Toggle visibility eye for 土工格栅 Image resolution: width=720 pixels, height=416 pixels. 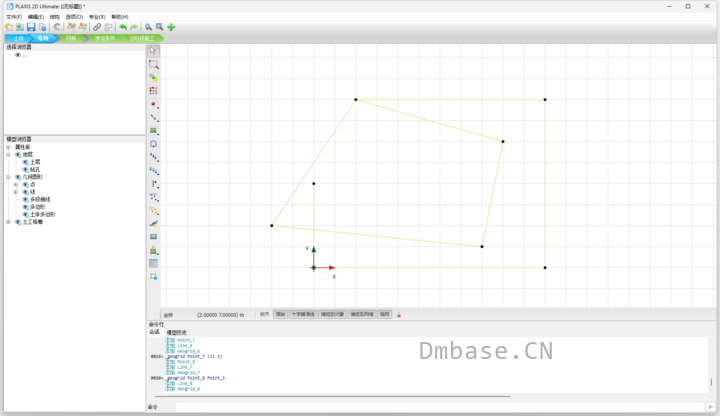pyautogui.click(x=18, y=222)
